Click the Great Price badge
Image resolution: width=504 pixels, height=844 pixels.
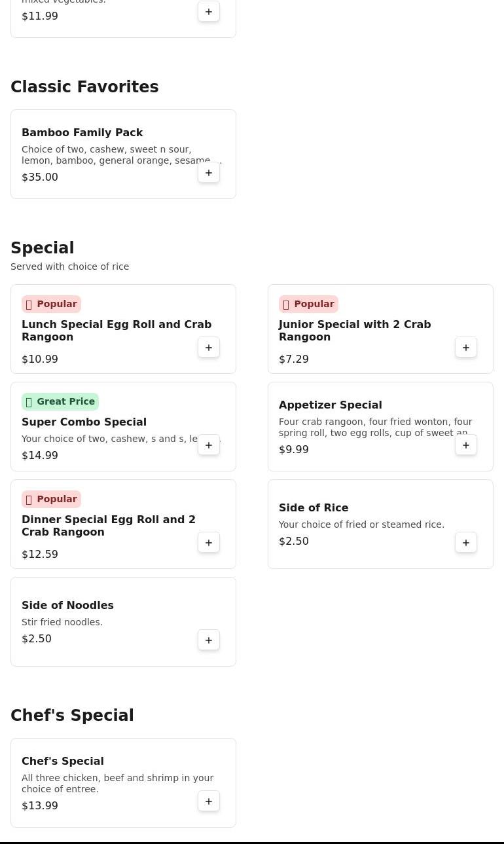point(60,401)
